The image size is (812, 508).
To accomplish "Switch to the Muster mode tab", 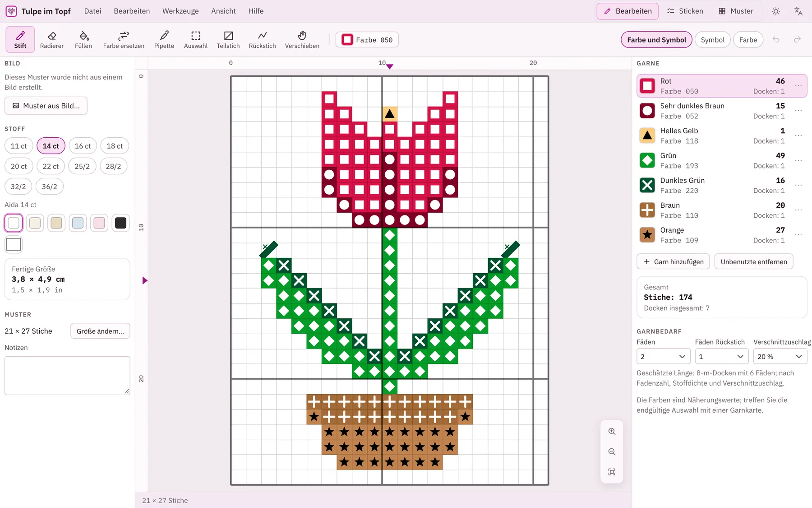I will tap(736, 11).
